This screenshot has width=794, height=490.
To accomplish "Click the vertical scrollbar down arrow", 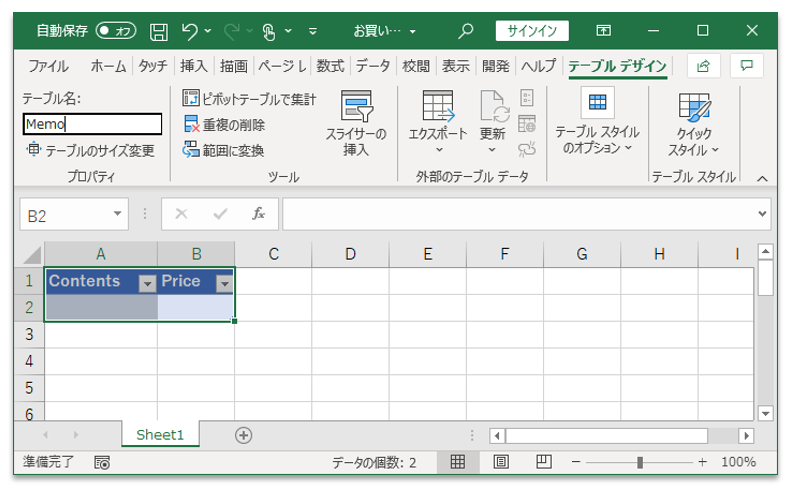I will point(765,413).
